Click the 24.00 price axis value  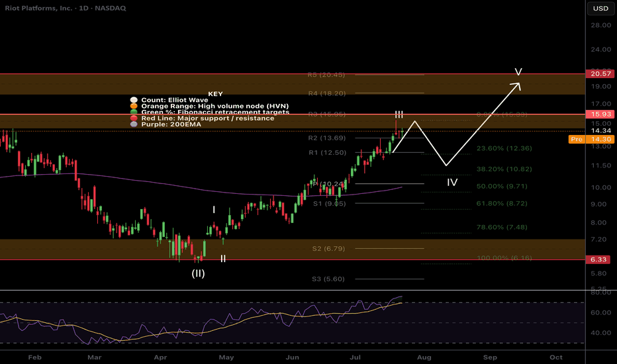tap(601, 50)
